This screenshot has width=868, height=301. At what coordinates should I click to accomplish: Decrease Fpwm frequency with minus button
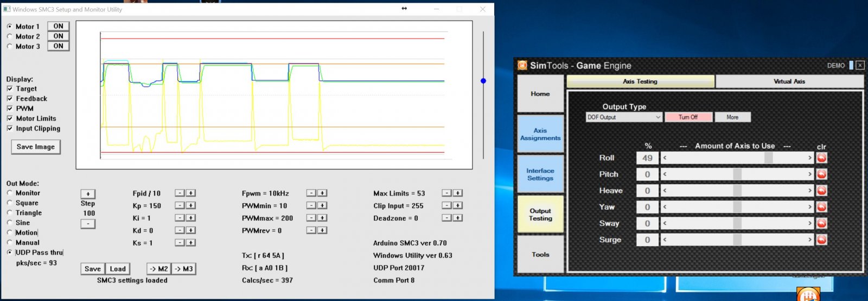311,193
